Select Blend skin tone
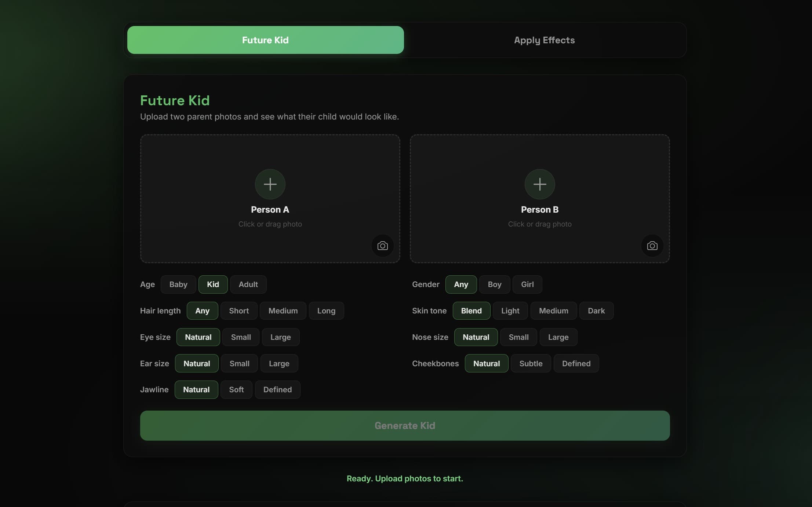The height and width of the screenshot is (507, 812). [x=471, y=311]
